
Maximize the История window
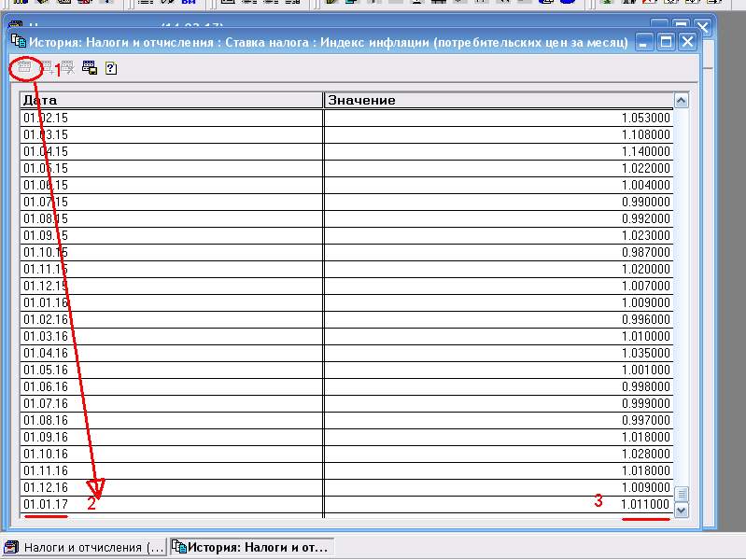click(x=666, y=42)
